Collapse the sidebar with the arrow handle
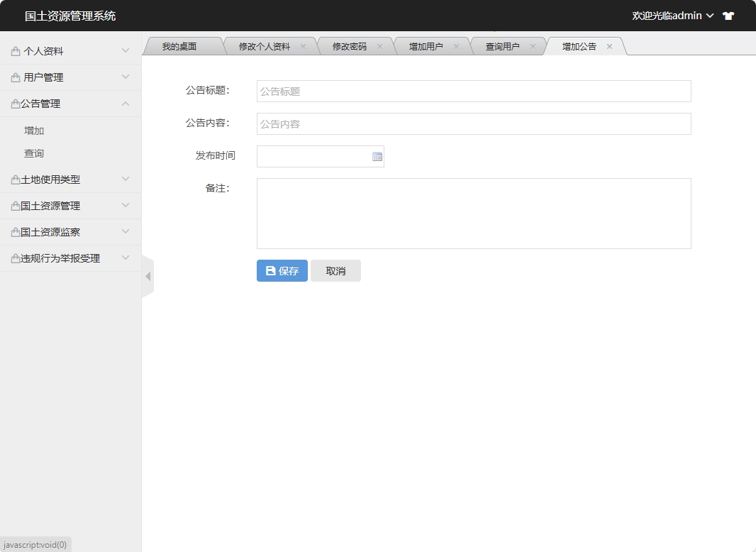The width and height of the screenshot is (756, 552). click(148, 276)
